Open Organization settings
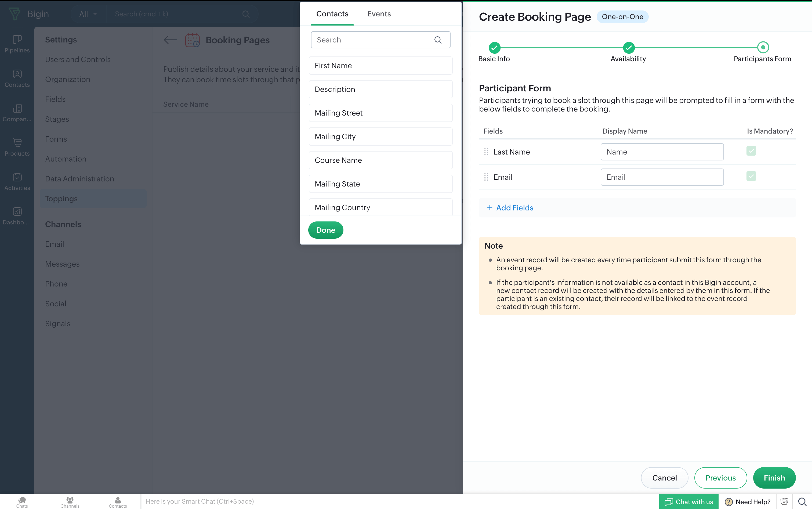812x509 pixels. click(x=68, y=80)
